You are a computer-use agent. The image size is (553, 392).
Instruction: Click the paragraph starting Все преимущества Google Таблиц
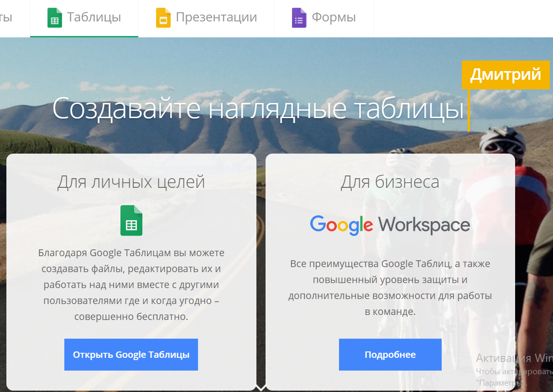(x=390, y=288)
